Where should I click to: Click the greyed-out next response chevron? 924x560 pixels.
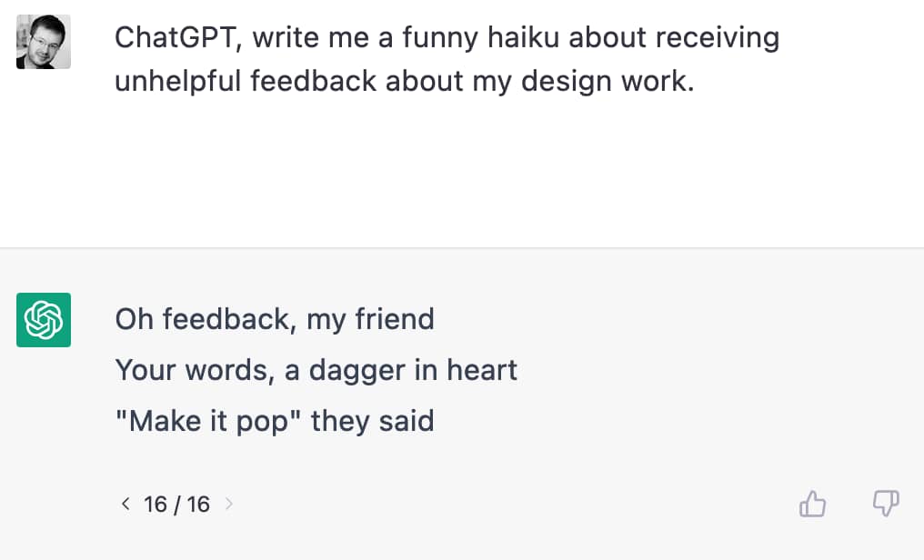coord(229,504)
